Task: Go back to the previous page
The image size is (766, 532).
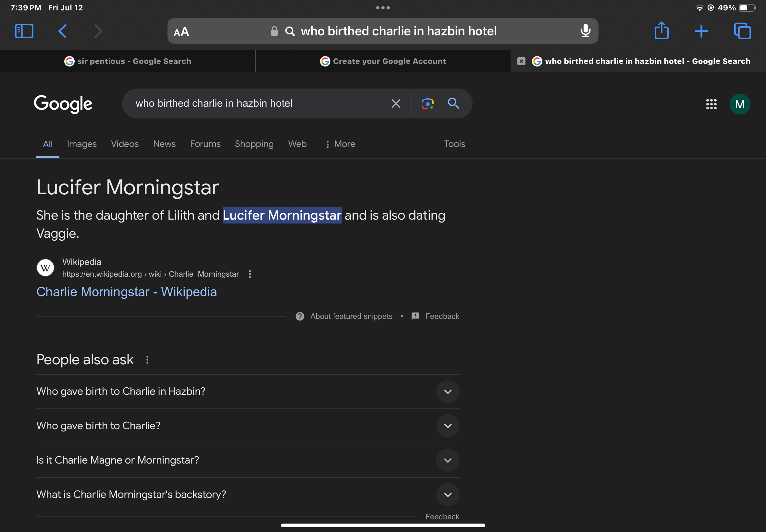Action: 62,31
